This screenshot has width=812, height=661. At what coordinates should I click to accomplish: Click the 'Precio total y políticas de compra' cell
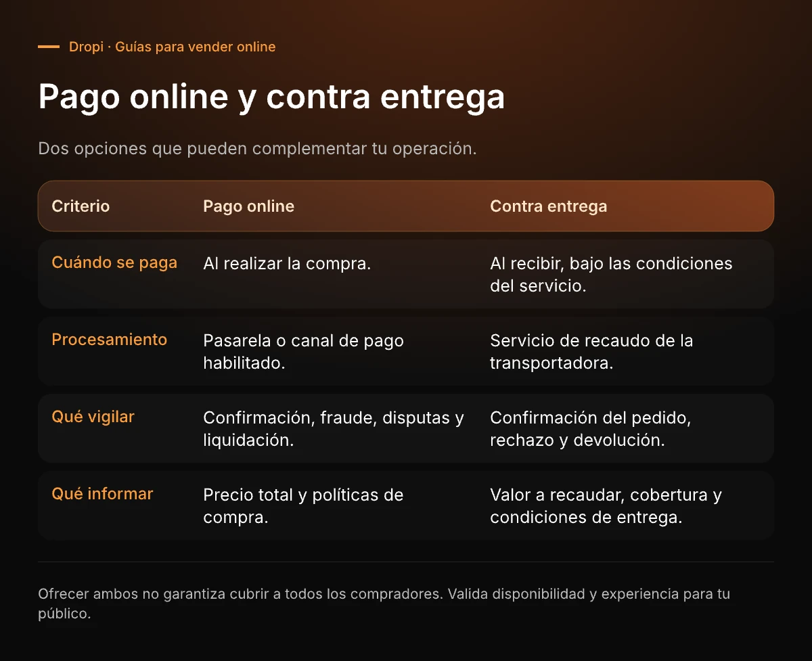pyautogui.click(x=303, y=506)
